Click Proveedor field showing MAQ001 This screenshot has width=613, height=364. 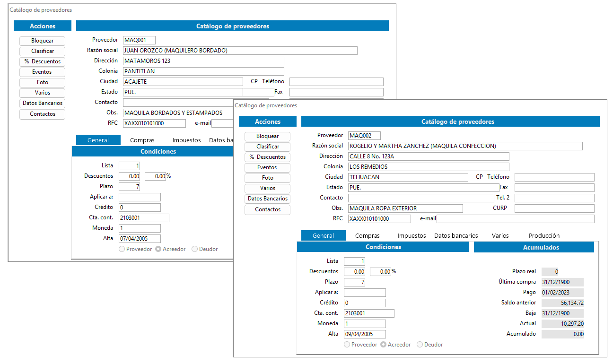139,40
